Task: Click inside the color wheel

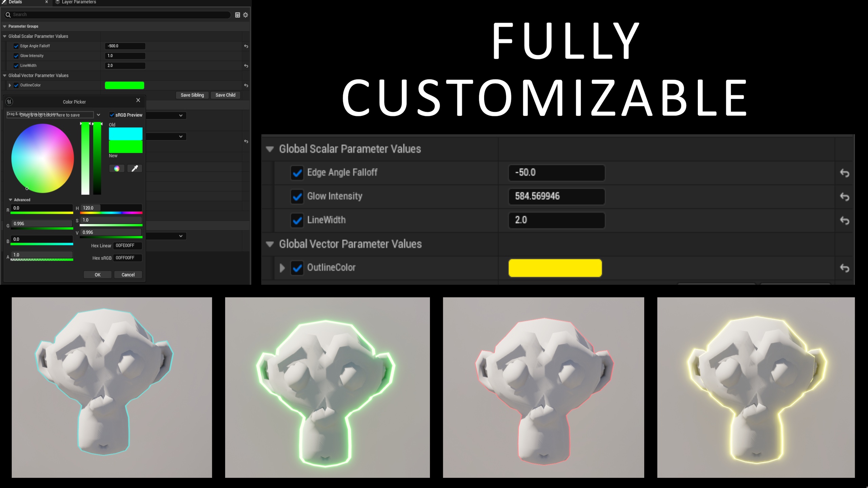Action: click(43, 158)
